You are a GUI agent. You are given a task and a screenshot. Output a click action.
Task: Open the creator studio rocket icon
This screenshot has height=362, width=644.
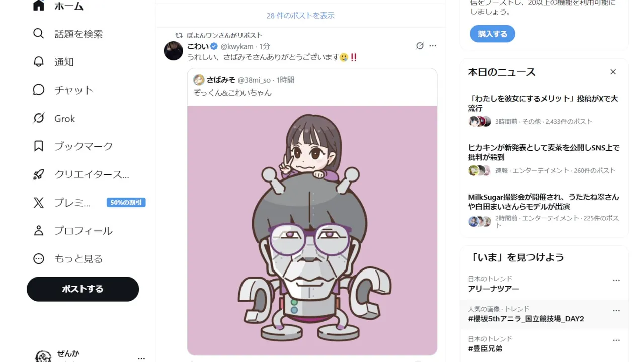pos(39,174)
